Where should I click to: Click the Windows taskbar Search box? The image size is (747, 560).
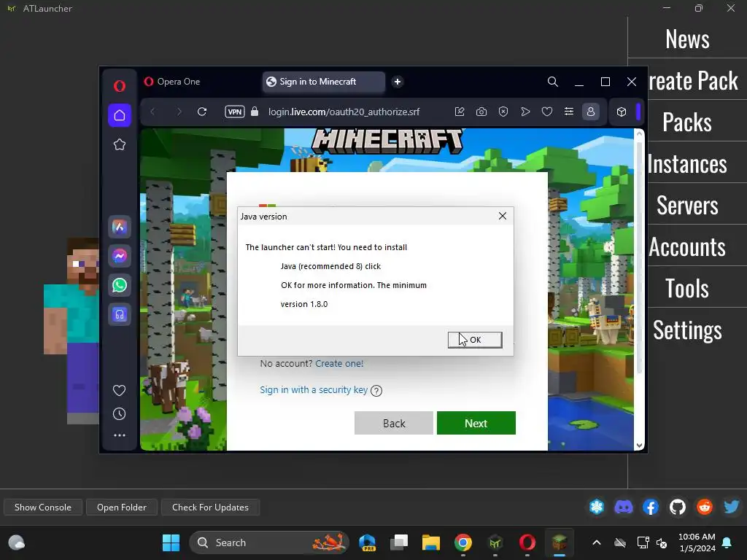269,542
